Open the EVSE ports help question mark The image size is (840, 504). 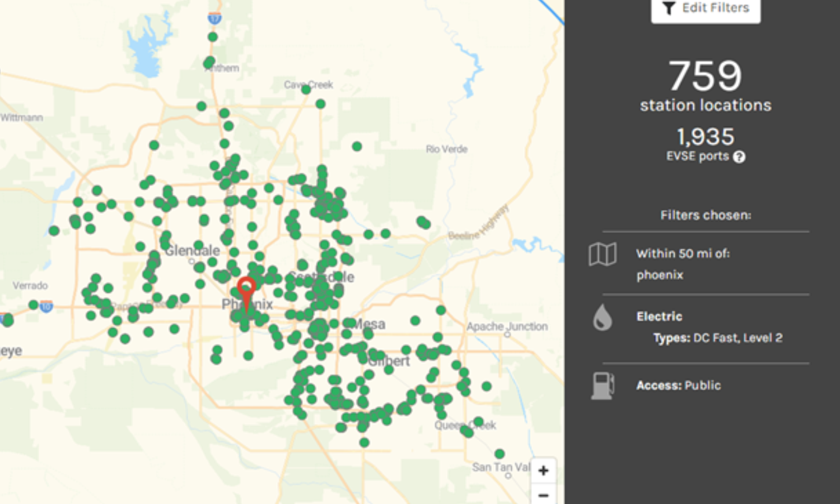739,157
